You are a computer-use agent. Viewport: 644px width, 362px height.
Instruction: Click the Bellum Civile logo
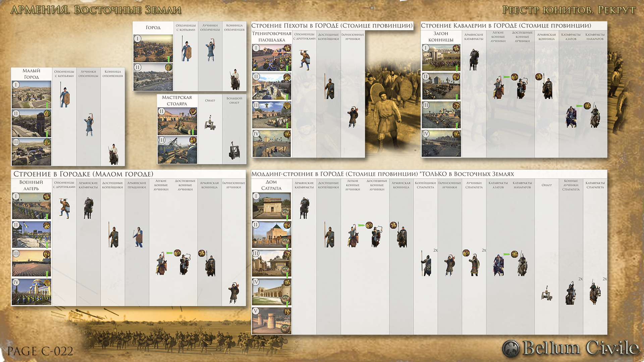571,348
